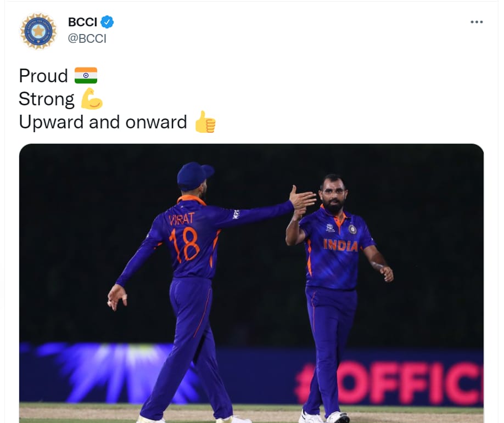Viewport: 504px width, 423px height.
Task: Click the India flag emoji
Action: pyautogui.click(x=86, y=76)
